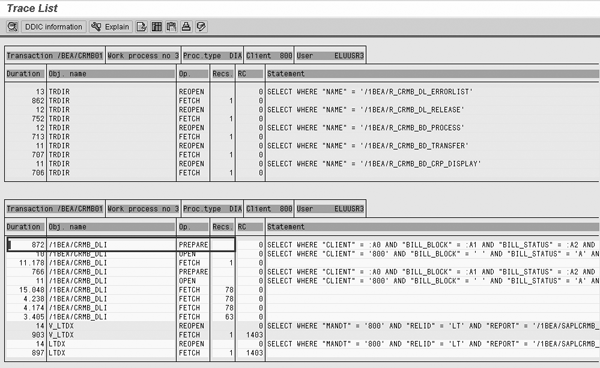The width and height of the screenshot is (600, 368).
Task: Click the Work process no 3 field in the upper header
Action: [143, 56]
